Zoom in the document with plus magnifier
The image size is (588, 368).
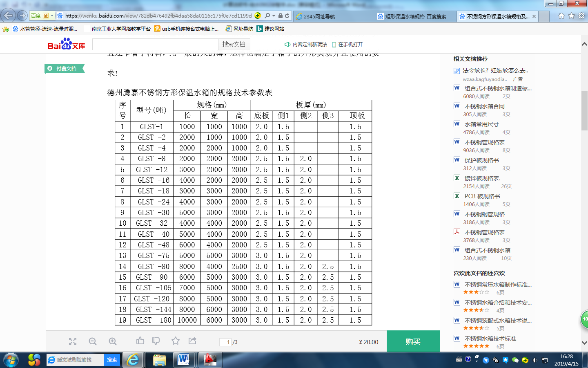tap(113, 341)
